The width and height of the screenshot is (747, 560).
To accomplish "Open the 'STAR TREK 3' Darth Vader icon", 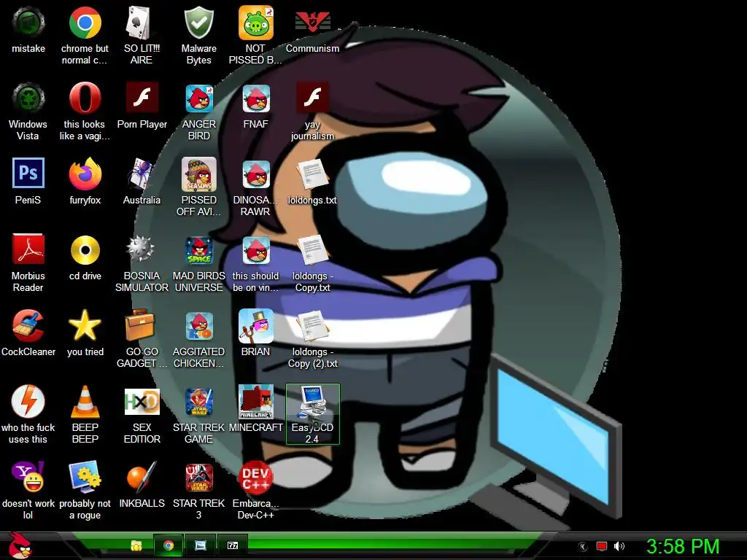I will 198,477.
